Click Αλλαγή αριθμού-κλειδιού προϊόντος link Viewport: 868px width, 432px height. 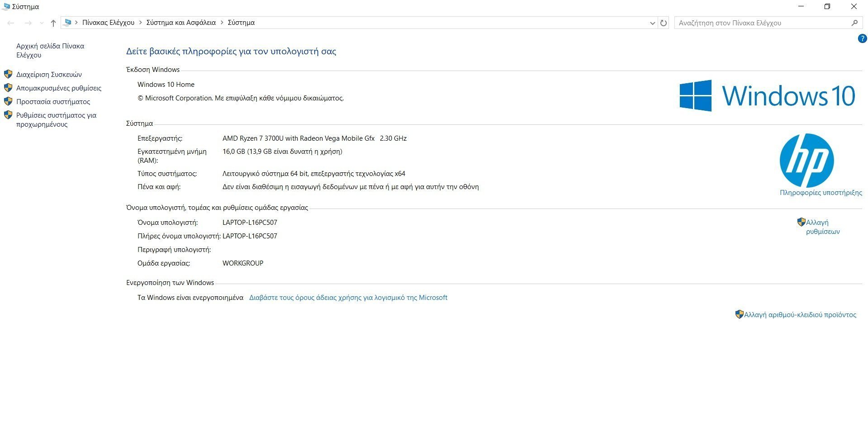[x=800, y=315]
